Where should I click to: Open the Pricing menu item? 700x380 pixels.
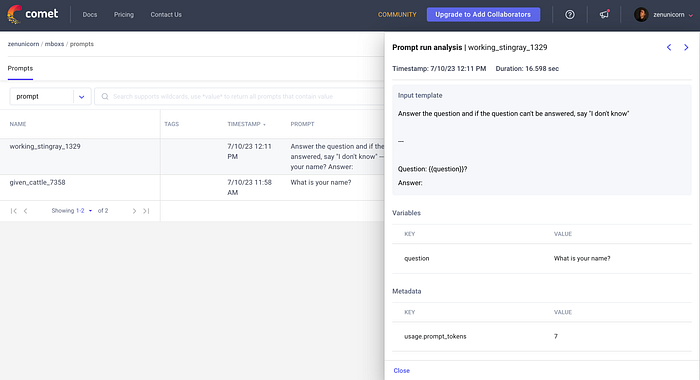124,15
